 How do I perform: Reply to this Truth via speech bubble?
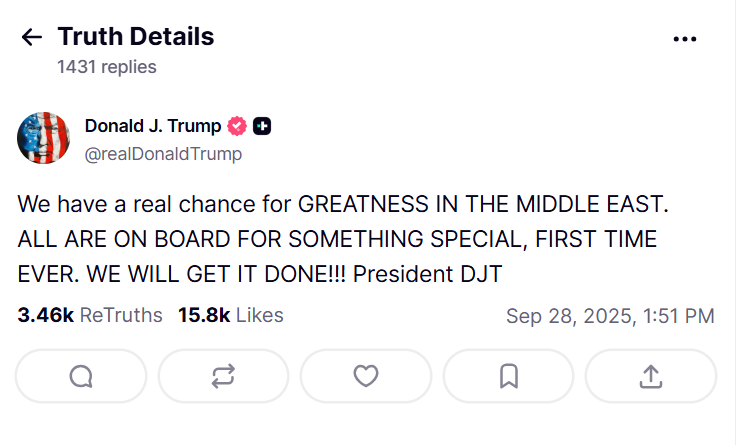81,376
